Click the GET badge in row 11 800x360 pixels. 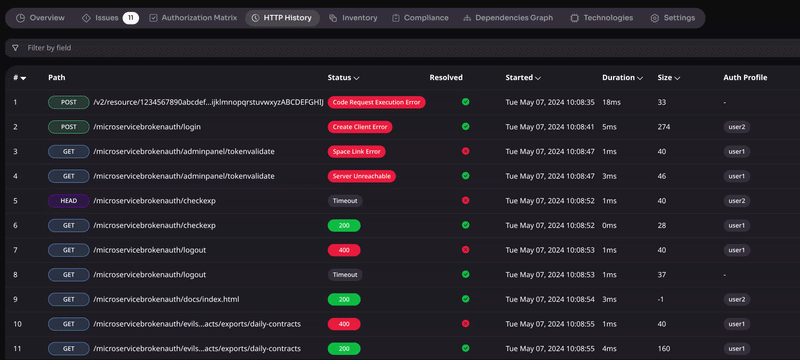click(69, 349)
